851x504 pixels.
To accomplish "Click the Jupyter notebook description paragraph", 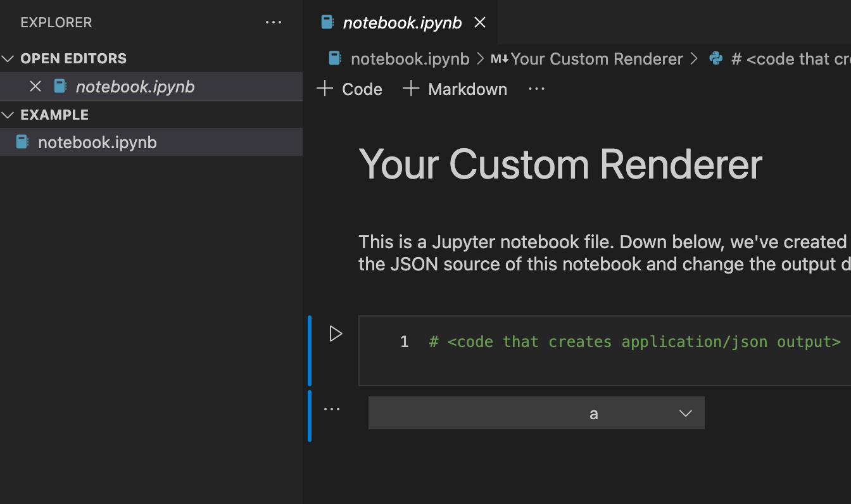I will point(605,253).
